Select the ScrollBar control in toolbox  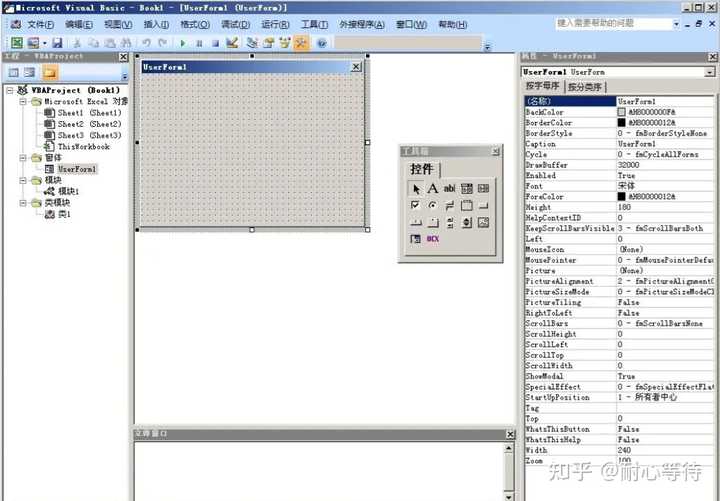click(x=449, y=223)
